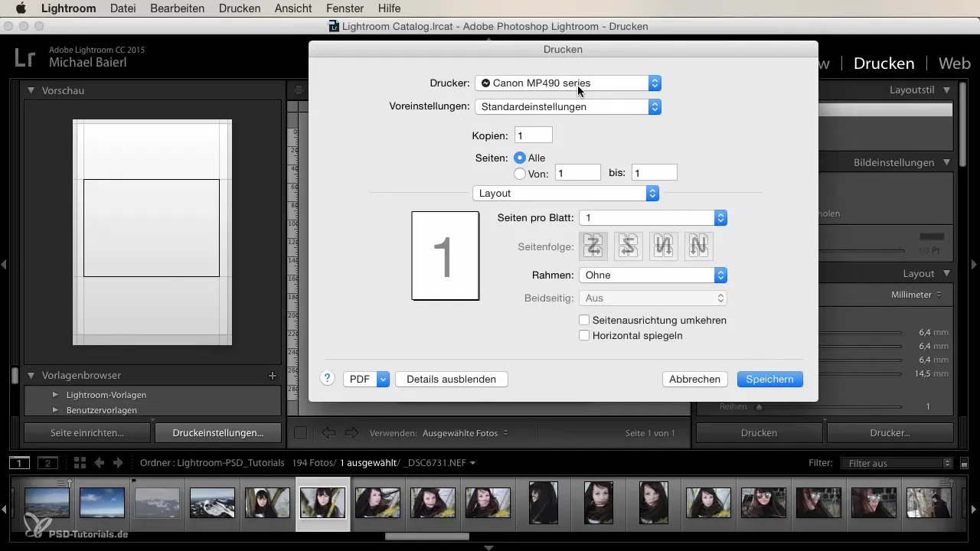
Task: Select second window display 2 icon
Action: point(47,462)
